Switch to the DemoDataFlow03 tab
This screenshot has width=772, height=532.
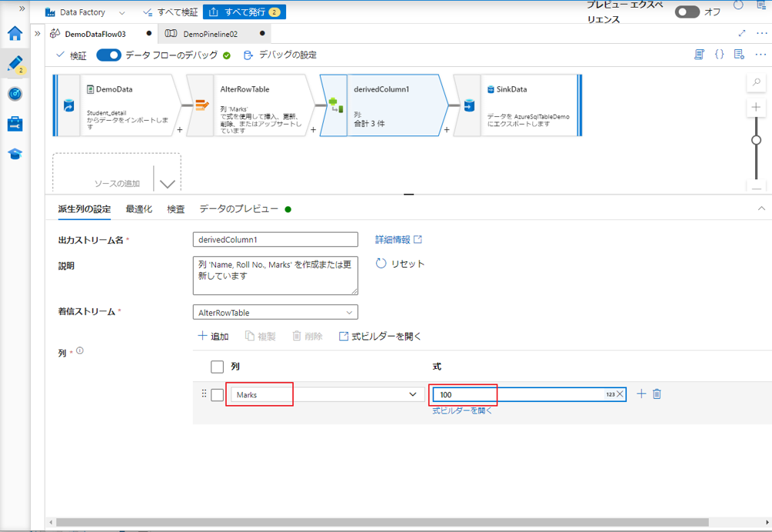(95, 34)
